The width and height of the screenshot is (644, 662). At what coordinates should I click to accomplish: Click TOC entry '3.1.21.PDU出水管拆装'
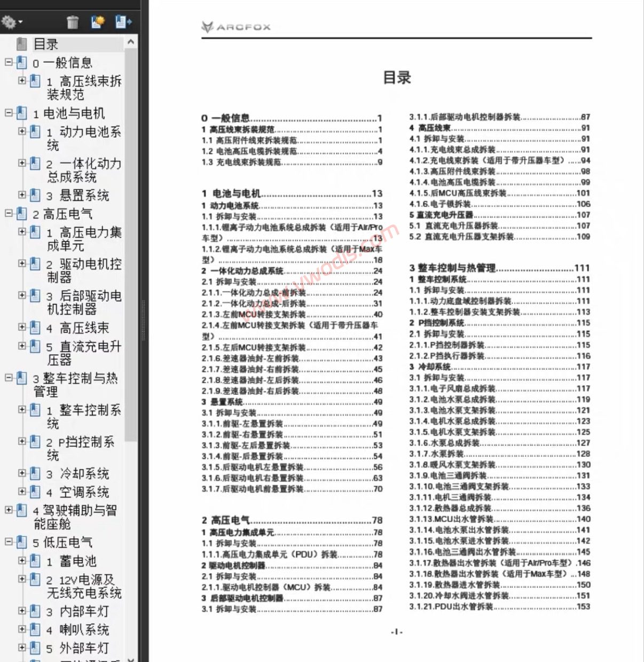click(499, 606)
